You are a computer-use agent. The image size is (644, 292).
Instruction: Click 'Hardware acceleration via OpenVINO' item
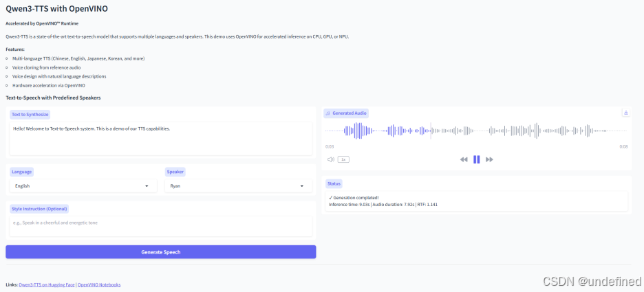coord(48,85)
